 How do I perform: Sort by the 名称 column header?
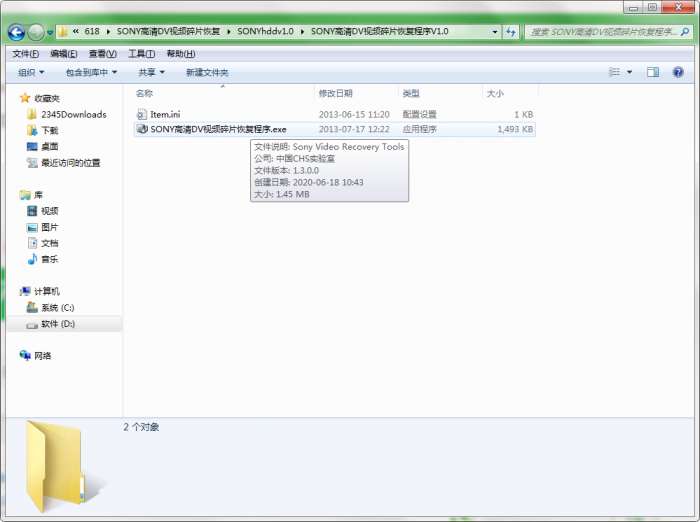click(x=223, y=93)
